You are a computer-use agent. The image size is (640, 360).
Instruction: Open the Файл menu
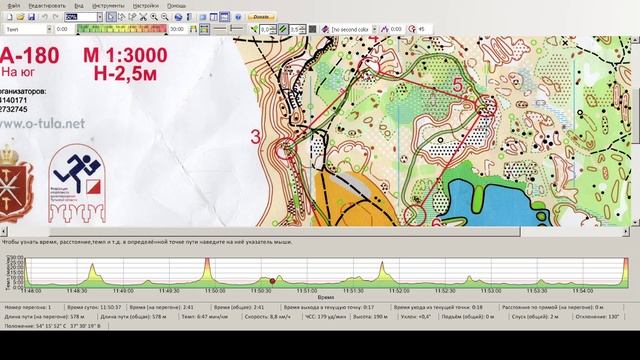[13, 6]
